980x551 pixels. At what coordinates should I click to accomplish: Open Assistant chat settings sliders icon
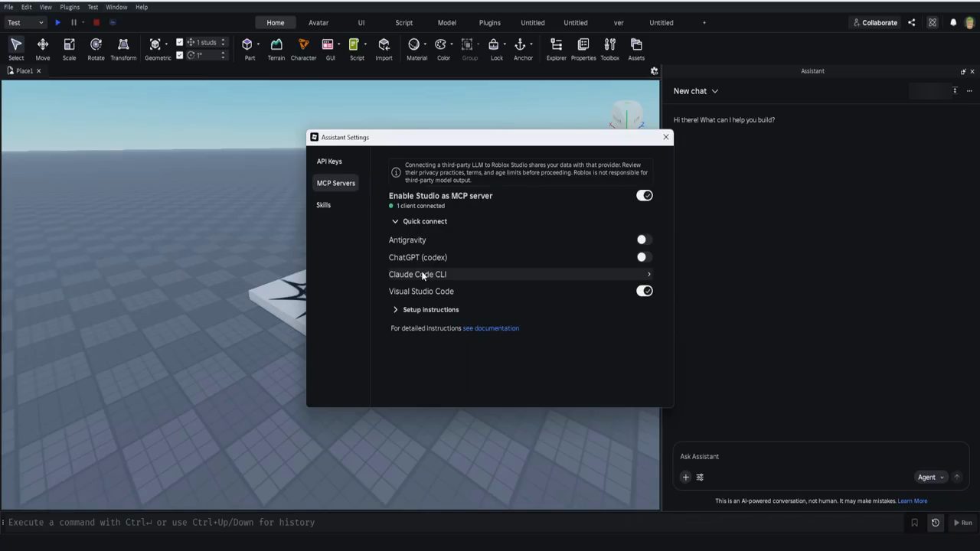pos(700,478)
